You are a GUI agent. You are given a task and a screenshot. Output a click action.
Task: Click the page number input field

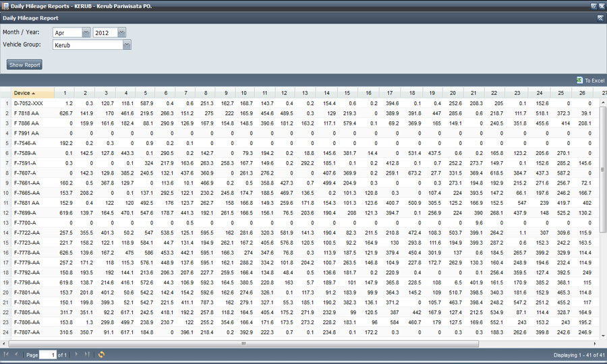pyautogui.click(x=47, y=355)
